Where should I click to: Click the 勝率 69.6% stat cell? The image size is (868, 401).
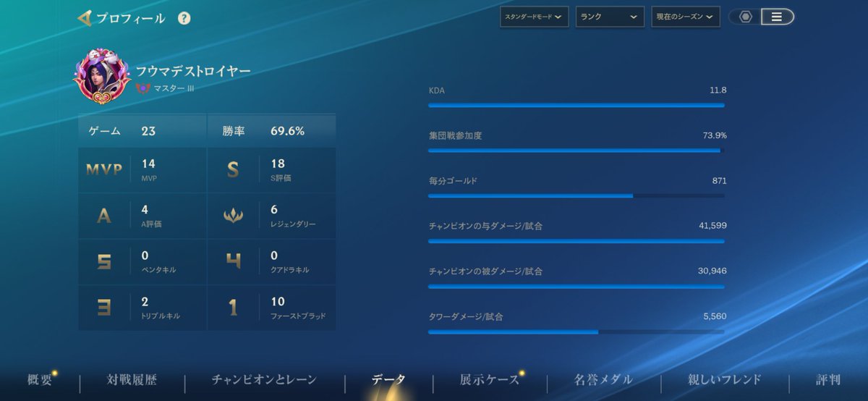click(x=272, y=131)
